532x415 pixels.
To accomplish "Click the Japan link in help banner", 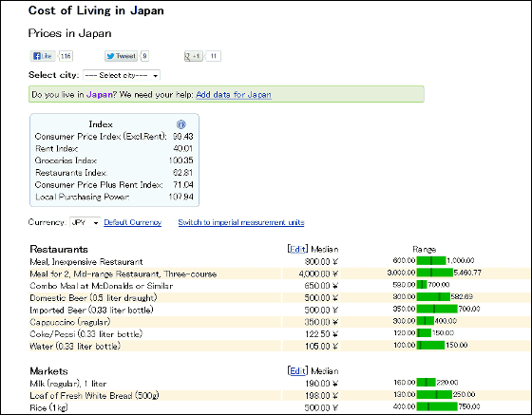I will [x=99, y=95].
